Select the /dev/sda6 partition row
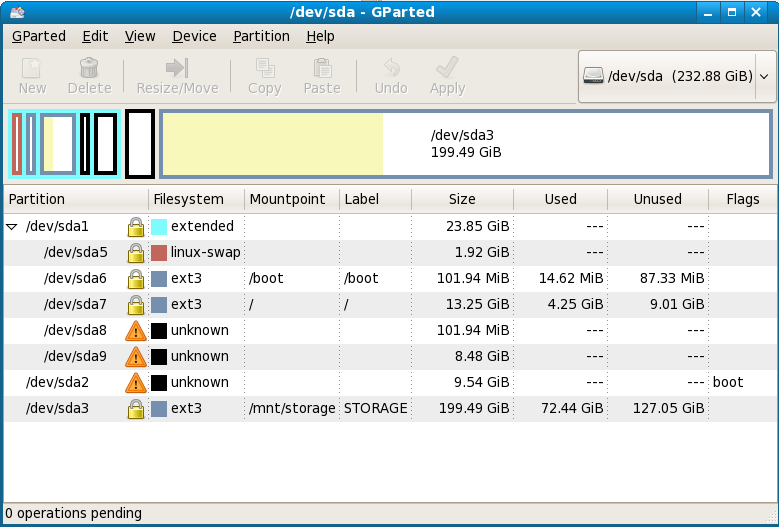This screenshot has height=527, width=779. tap(390, 279)
